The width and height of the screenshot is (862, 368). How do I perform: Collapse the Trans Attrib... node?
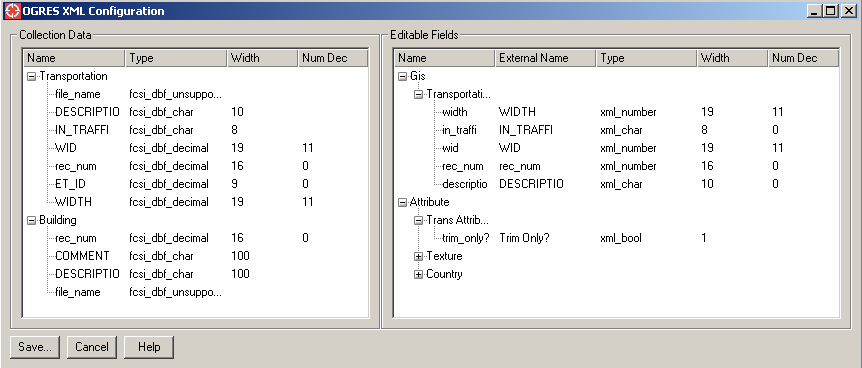(x=419, y=221)
